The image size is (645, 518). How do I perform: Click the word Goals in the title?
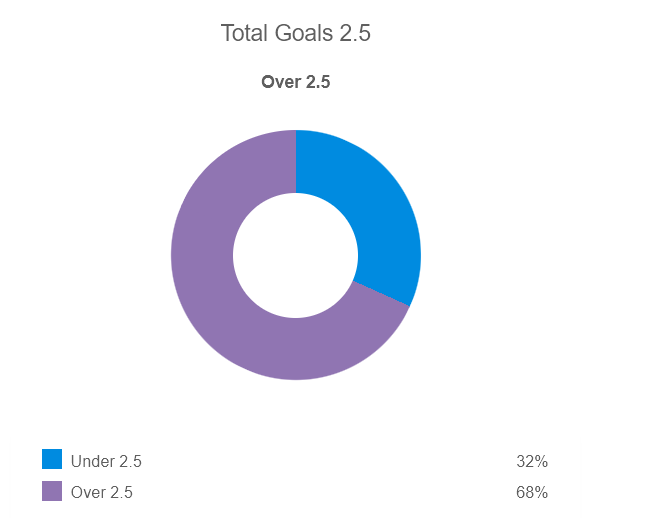pyautogui.click(x=303, y=33)
